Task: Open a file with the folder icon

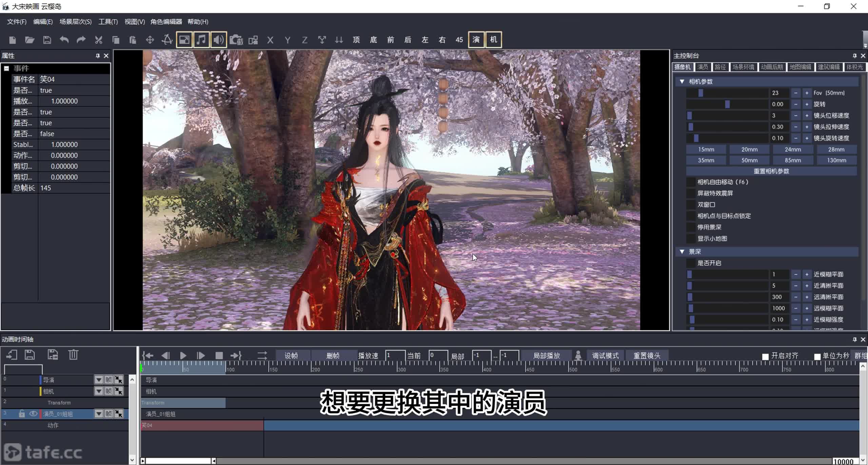Action: (30, 40)
